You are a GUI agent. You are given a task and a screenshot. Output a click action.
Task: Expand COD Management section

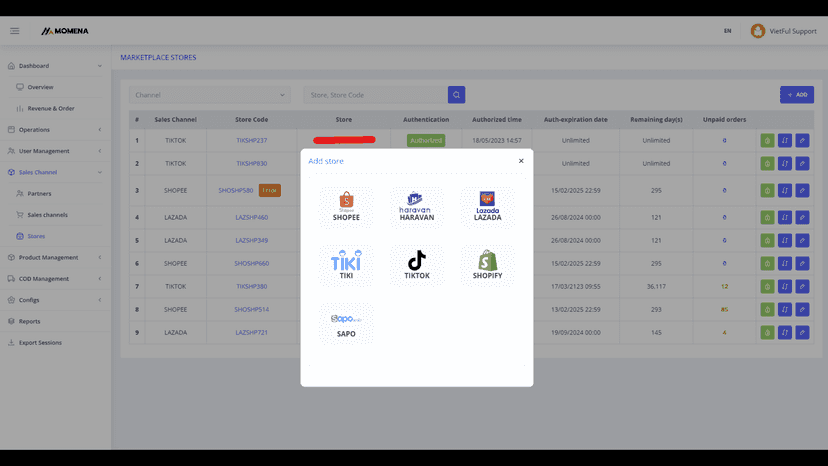[55, 278]
